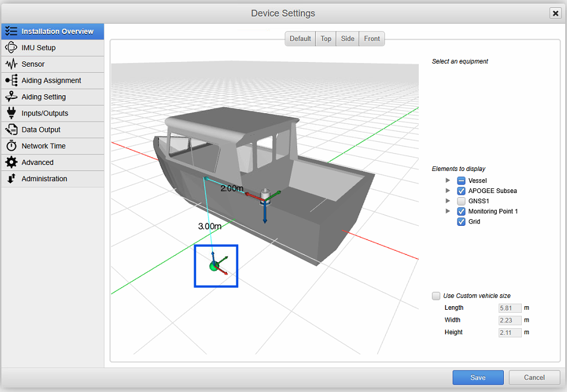Switch to the Top view
Image resolution: width=567 pixels, height=392 pixels.
point(326,39)
